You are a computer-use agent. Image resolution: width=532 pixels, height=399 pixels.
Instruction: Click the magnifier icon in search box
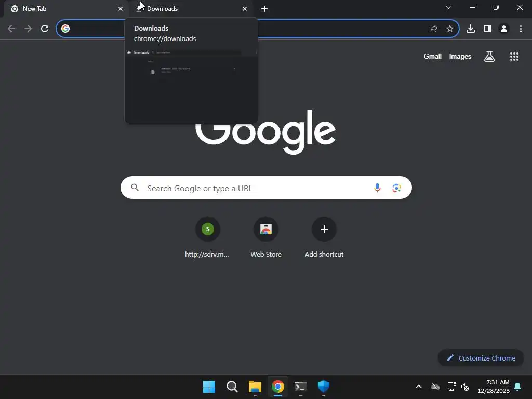tap(135, 188)
